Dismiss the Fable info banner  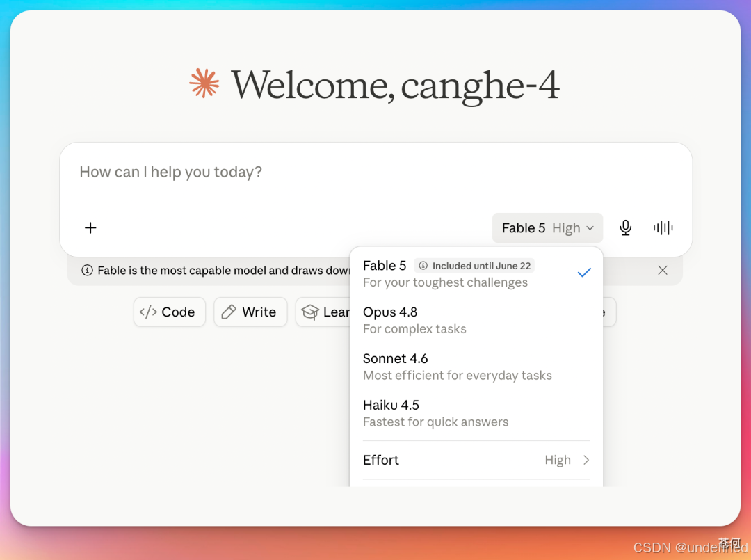tap(663, 270)
